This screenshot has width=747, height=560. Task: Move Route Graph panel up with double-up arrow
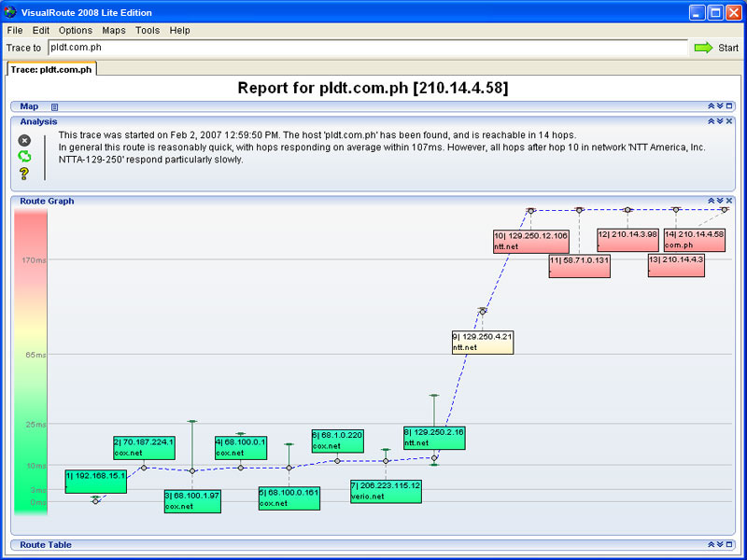[x=712, y=201]
